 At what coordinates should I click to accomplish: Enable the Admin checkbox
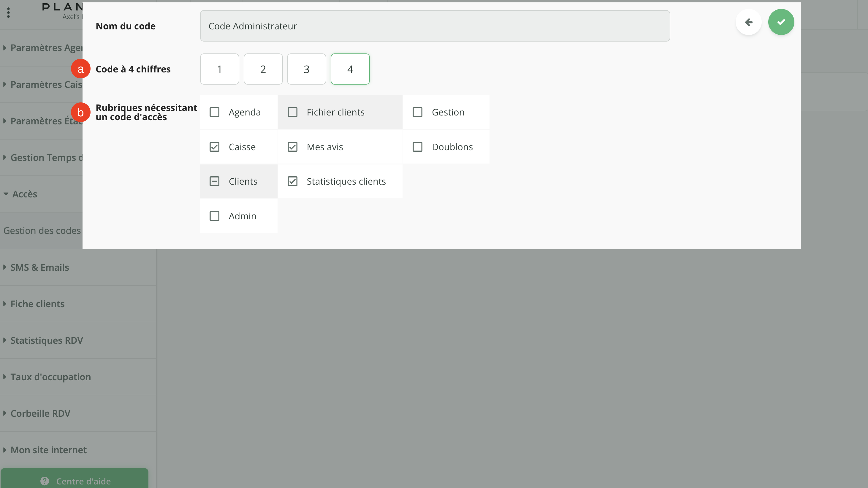[214, 216]
